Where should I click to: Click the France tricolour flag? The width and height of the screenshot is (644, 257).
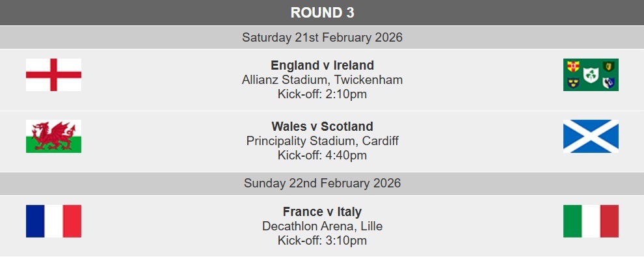click(x=53, y=221)
